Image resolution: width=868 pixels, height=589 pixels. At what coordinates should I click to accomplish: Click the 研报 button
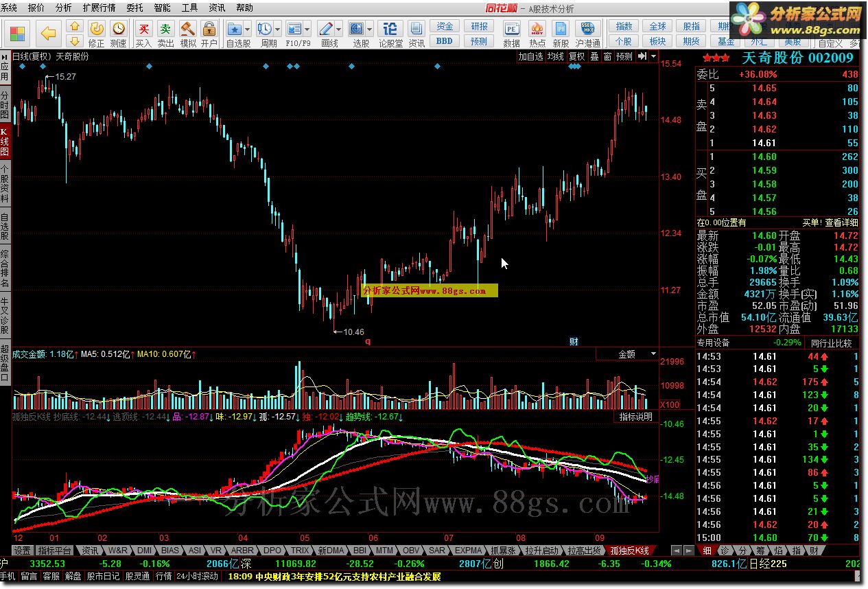click(x=480, y=26)
